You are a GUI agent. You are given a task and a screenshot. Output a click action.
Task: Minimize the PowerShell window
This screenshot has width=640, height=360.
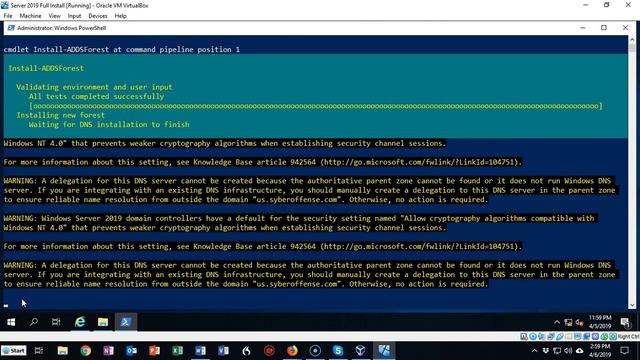583,28
